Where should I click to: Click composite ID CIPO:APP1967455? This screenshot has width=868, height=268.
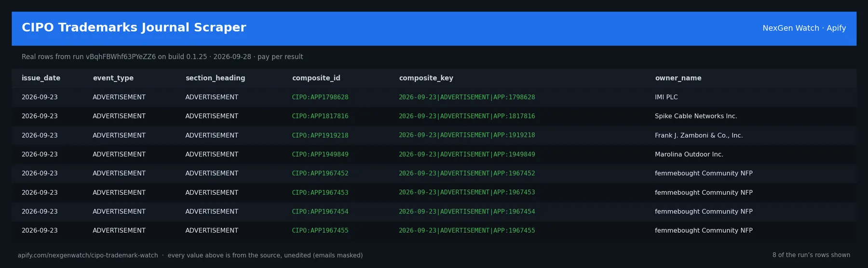pos(320,230)
